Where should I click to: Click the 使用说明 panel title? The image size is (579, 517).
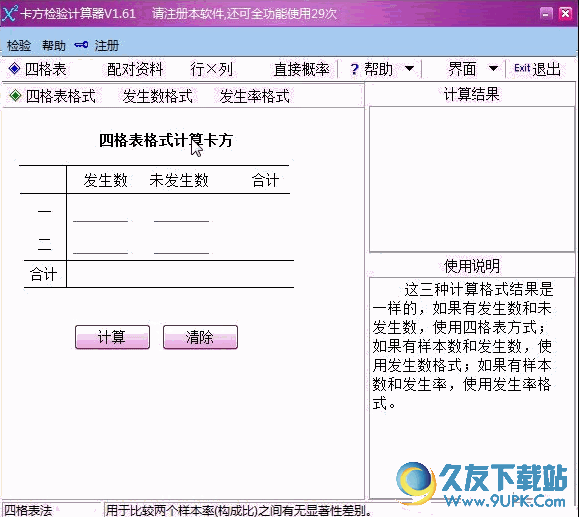[x=472, y=266]
